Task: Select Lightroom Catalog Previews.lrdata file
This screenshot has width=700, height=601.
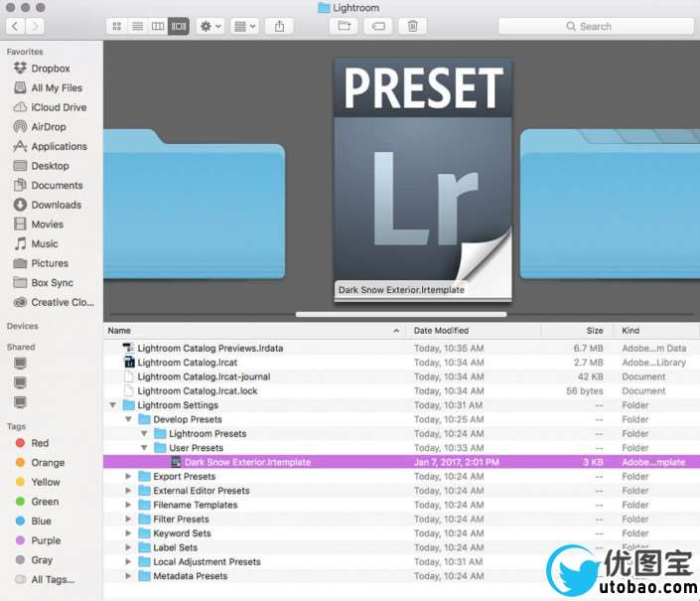Action: (x=401, y=349)
